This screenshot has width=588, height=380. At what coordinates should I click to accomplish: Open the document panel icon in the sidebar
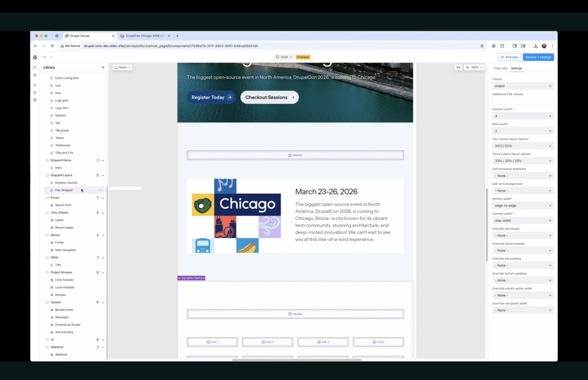(35, 92)
